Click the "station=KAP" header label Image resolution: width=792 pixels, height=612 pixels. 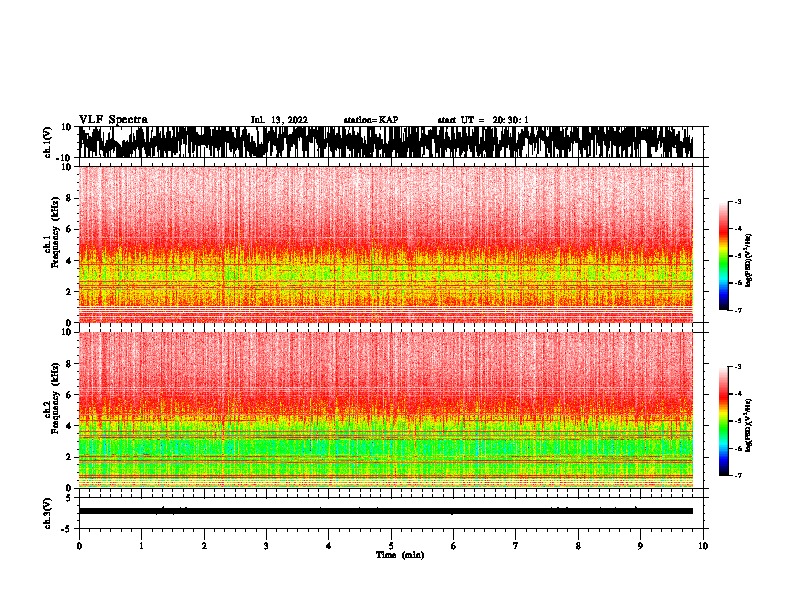pos(371,120)
